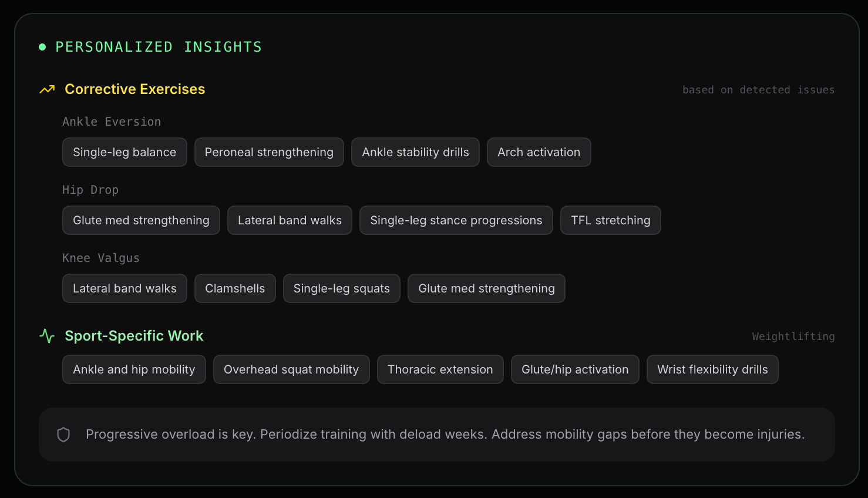This screenshot has height=498, width=868.
Task: Choose the Ankle stability drills chip
Action: point(415,152)
